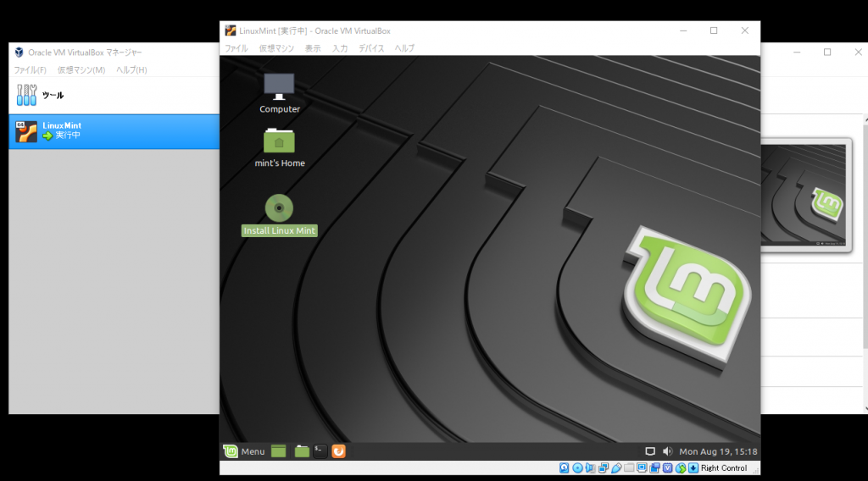Screen dimensions: 868x481
Task: Click the VirtualBox Manager title bar icon
Action: tap(19, 52)
